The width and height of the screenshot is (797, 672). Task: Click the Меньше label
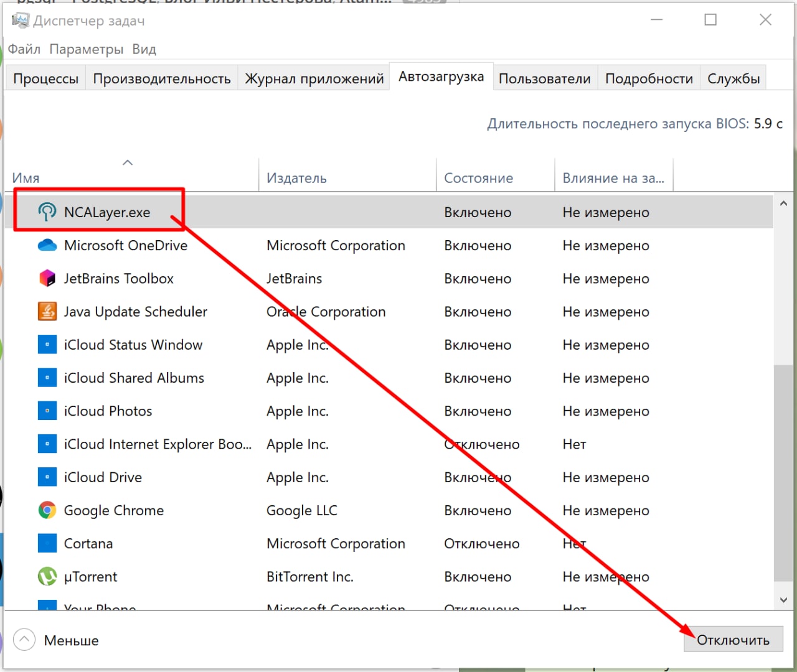pyautogui.click(x=71, y=640)
